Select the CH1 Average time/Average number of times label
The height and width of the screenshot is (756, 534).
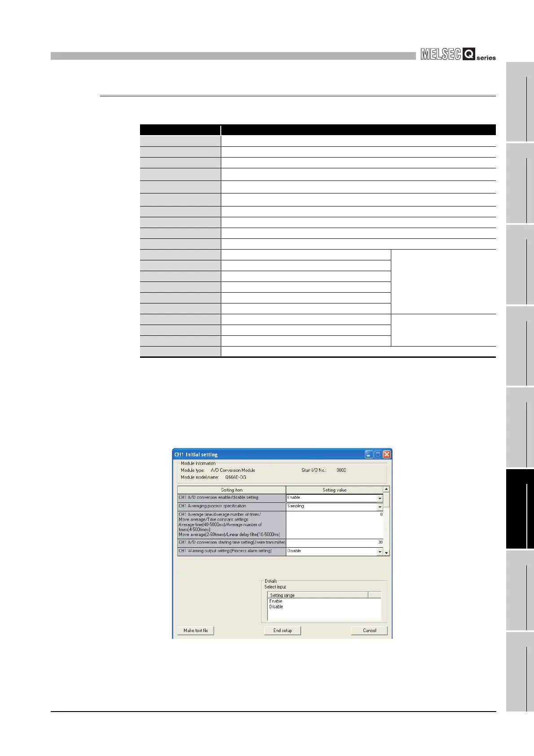tap(232, 525)
